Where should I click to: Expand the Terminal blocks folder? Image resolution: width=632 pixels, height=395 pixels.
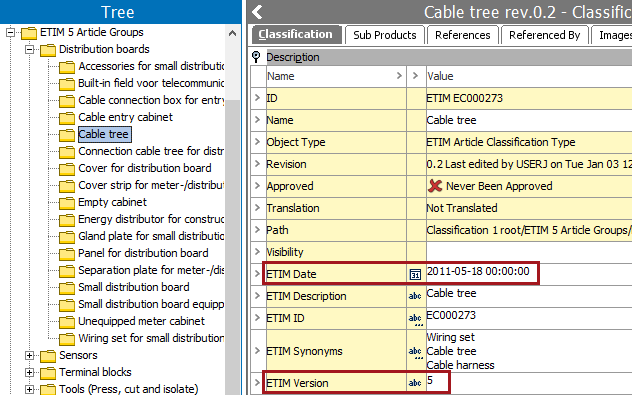[29, 372]
